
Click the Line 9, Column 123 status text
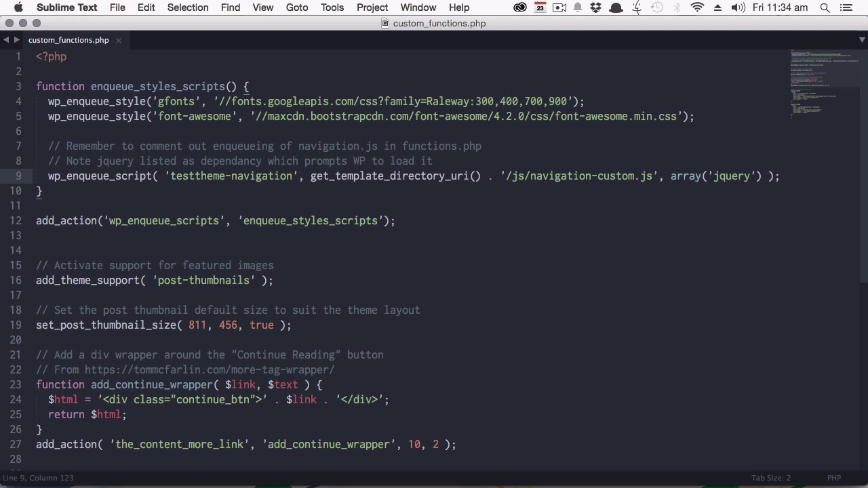click(x=37, y=478)
